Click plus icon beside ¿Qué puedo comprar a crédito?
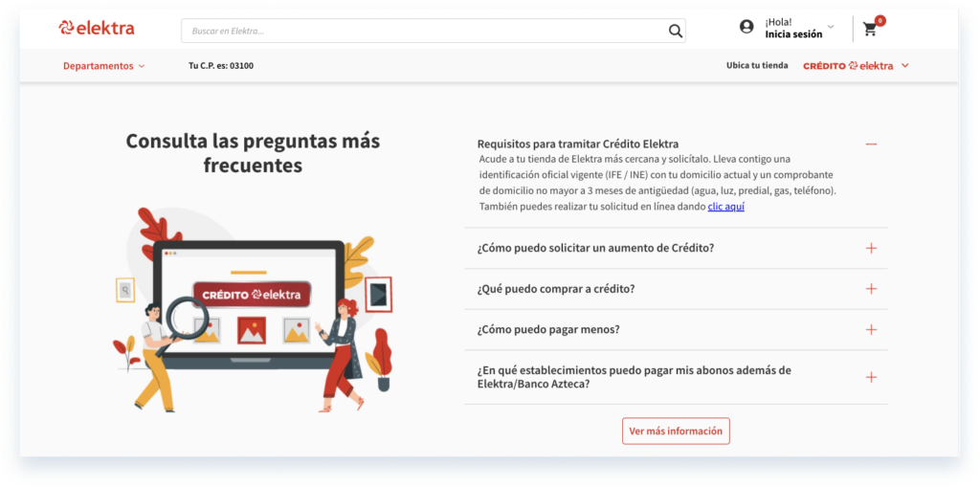 click(871, 289)
